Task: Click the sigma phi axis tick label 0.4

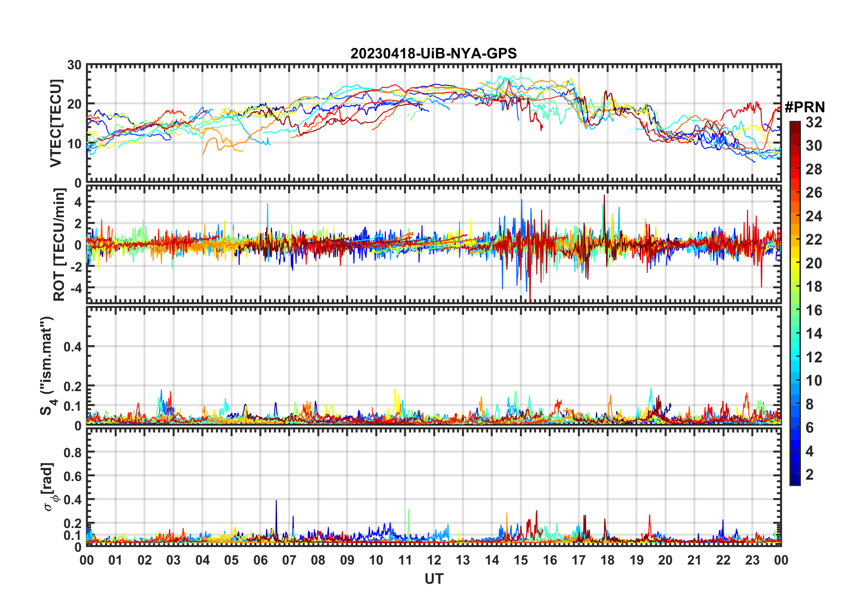Action: [73, 500]
